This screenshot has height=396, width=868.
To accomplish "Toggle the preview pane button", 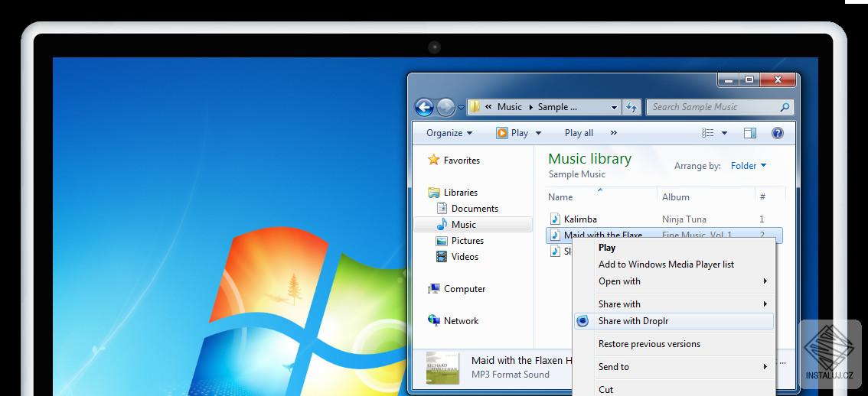I will pyautogui.click(x=750, y=133).
